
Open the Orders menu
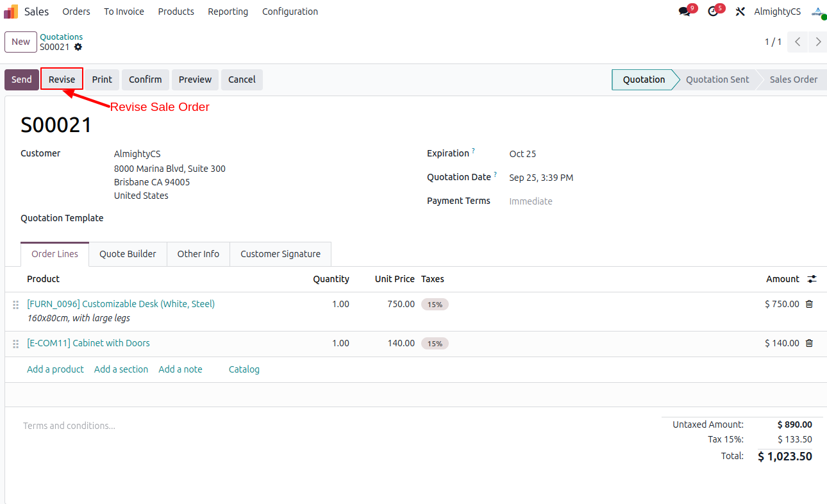click(x=76, y=12)
